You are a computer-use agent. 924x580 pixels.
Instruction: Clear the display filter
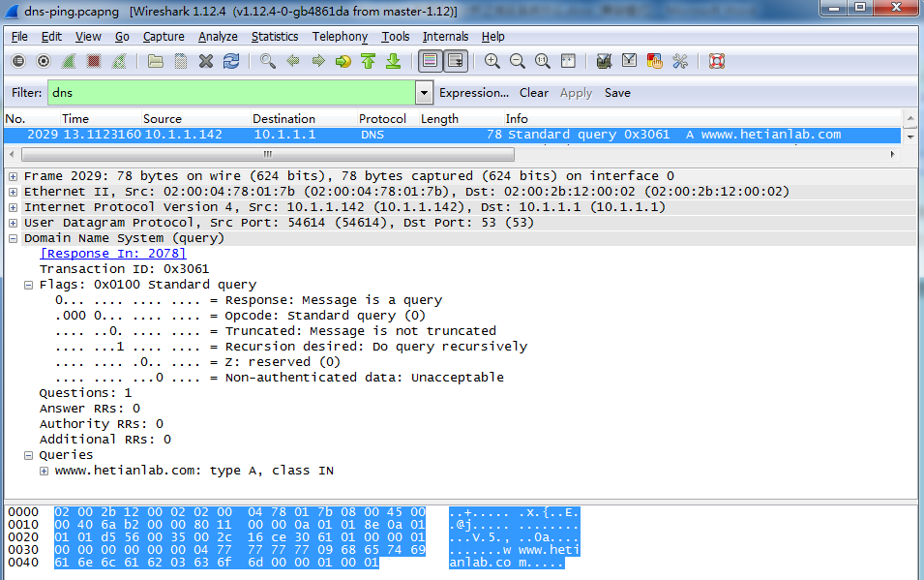point(534,93)
